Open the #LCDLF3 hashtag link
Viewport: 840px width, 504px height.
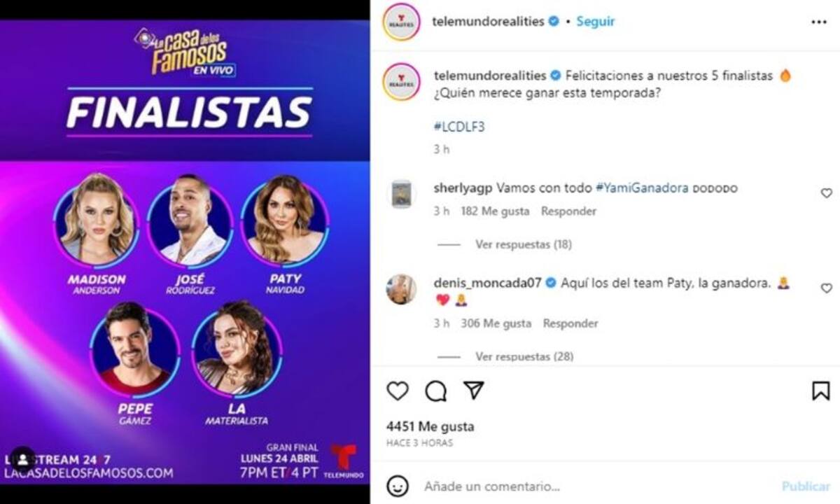pos(459,127)
